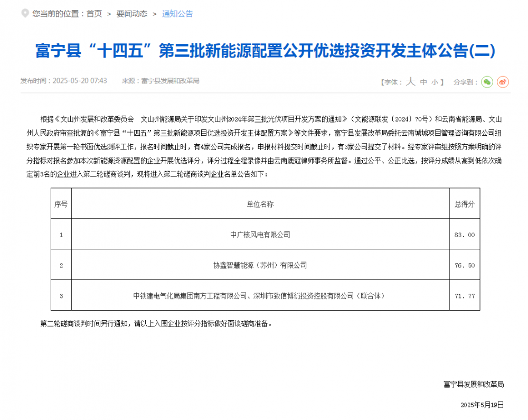The image size is (528, 420).
Task: Click the 序号 column header
Action: pyautogui.click(x=61, y=204)
